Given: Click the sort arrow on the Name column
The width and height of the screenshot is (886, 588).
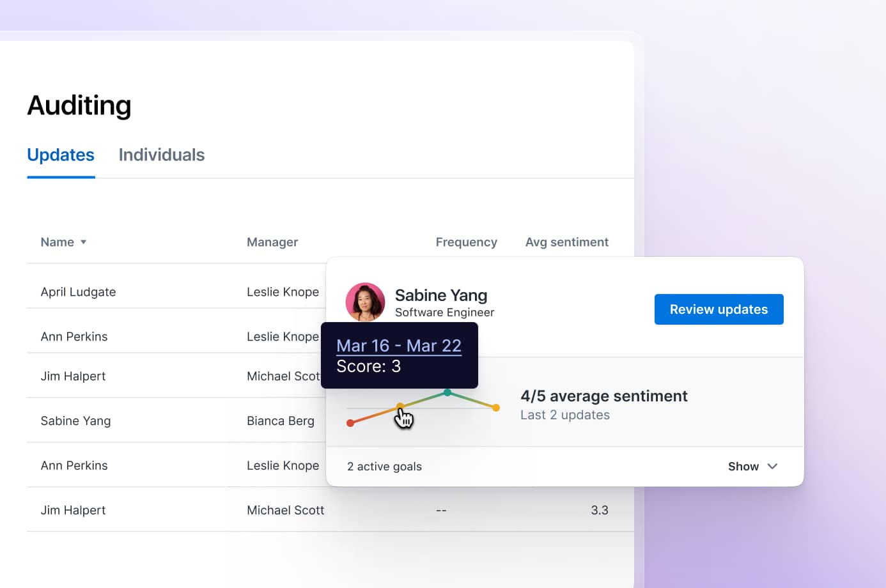Looking at the screenshot, I should coord(83,242).
